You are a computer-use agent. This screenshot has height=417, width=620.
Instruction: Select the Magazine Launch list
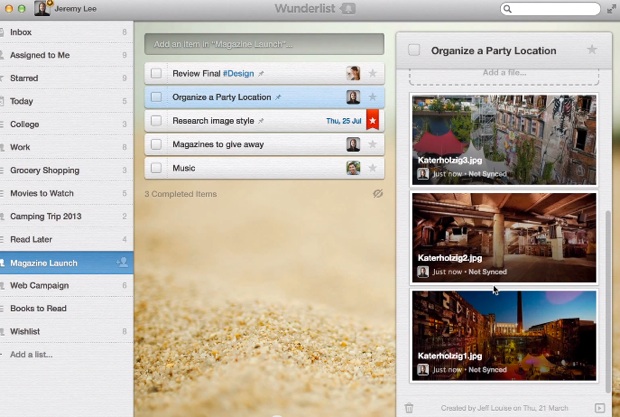(x=66, y=262)
